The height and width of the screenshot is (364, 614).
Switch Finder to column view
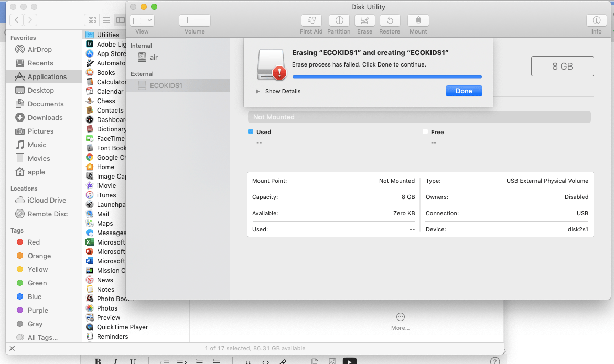pos(121,19)
